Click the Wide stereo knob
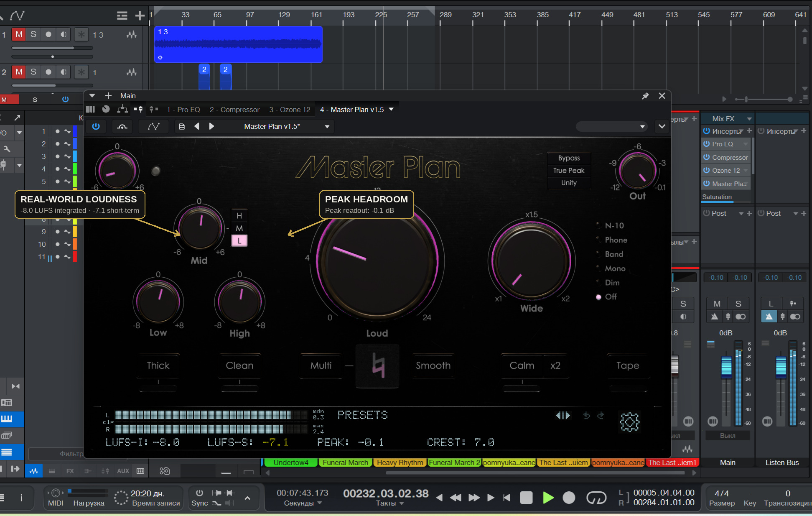The width and height of the screenshot is (812, 516). 531,261
